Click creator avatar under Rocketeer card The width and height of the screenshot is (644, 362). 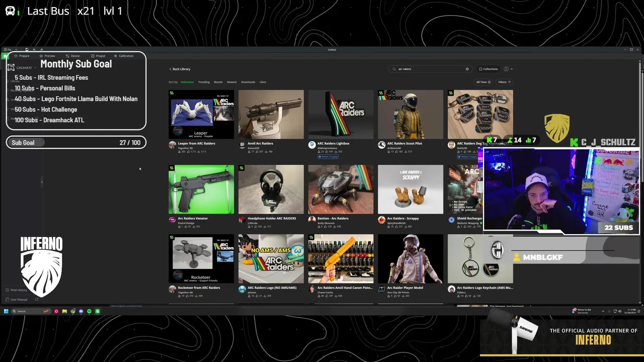172,289
